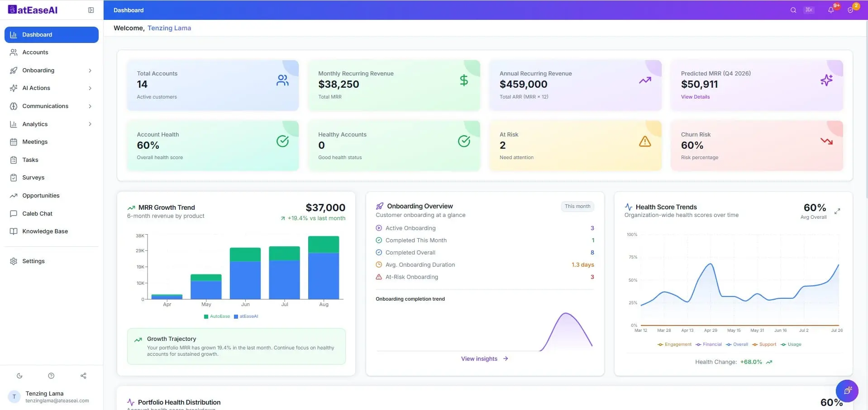This screenshot has height=410, width=868.
Task: Open Meetings from the sidebar
Action: click(52, 142)
